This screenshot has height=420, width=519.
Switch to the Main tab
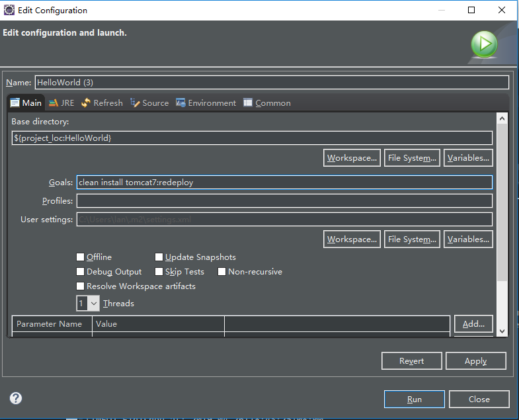pyautogui.click(x=26, y=103)
